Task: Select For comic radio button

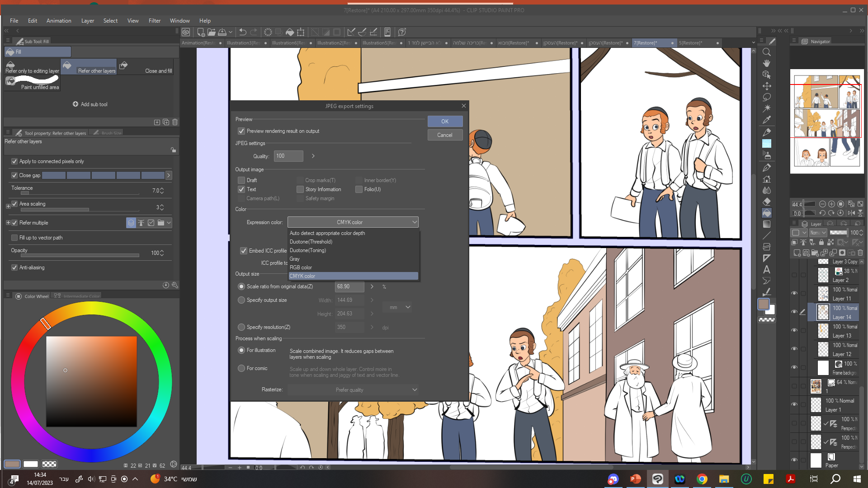Action: (241, 368)
